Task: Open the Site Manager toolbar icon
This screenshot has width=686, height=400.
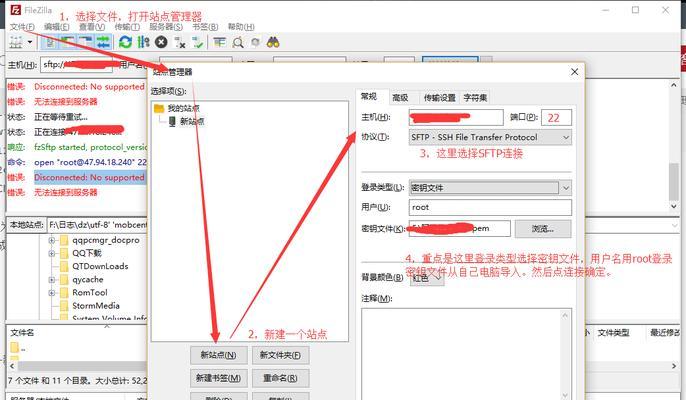Action: pos(16,42)
